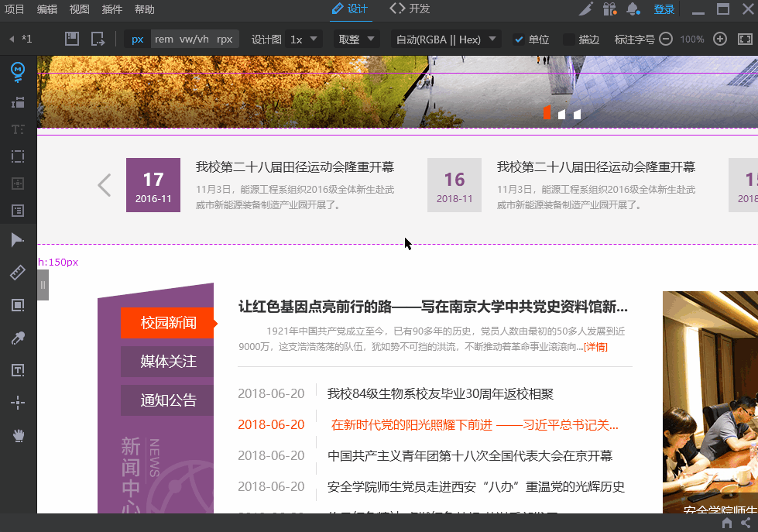This screenshot has height=532, width=758.
Task: Click the zoom out minus control
Action: (x=665, y=39)
